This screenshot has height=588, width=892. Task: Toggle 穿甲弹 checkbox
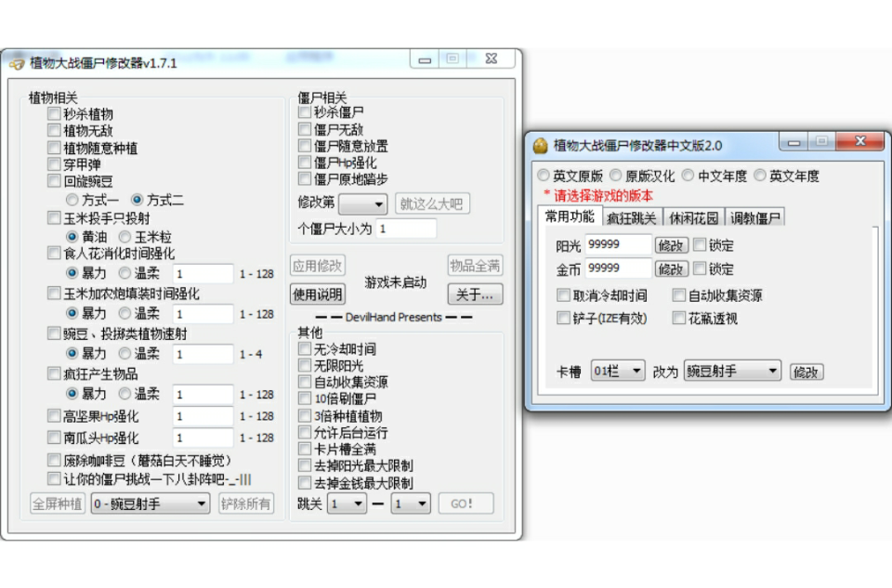54,164
